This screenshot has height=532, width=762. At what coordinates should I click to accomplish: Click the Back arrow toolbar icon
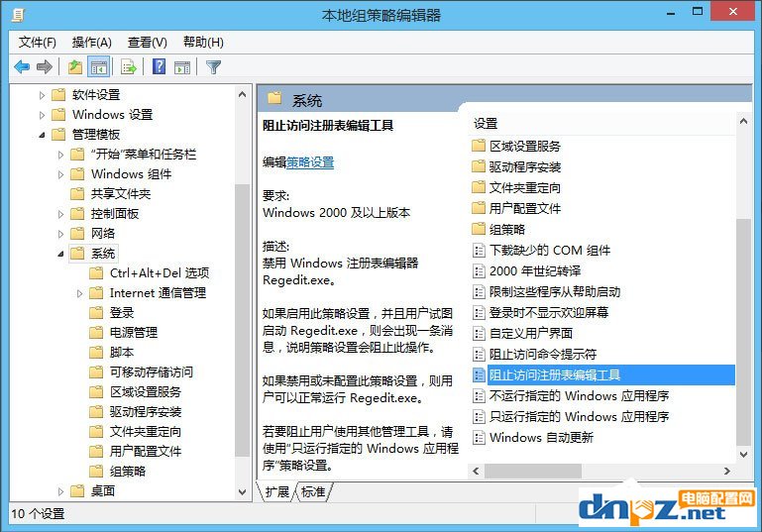coord(22,66)
